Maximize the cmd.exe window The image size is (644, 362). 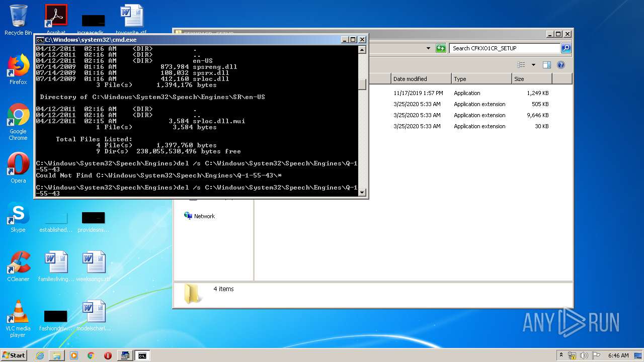click(x=353, y=40)
